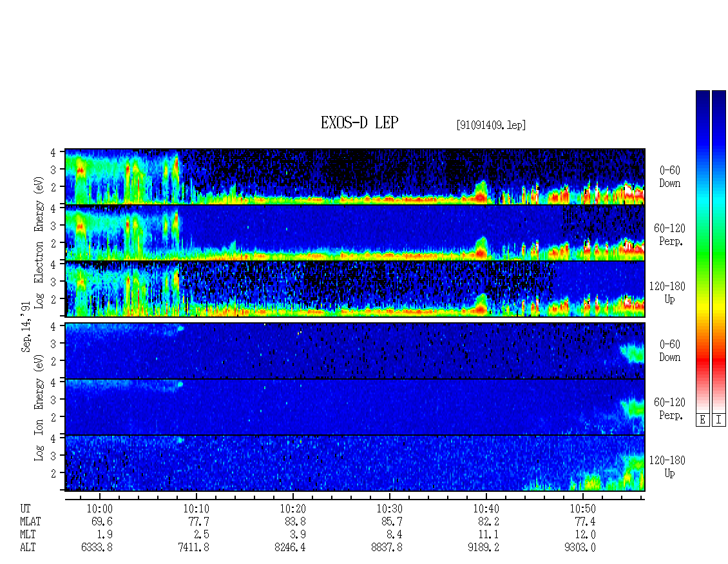Click ALT value 8246.4
This screenshot has height=564, width=728.
click(290, 548)
